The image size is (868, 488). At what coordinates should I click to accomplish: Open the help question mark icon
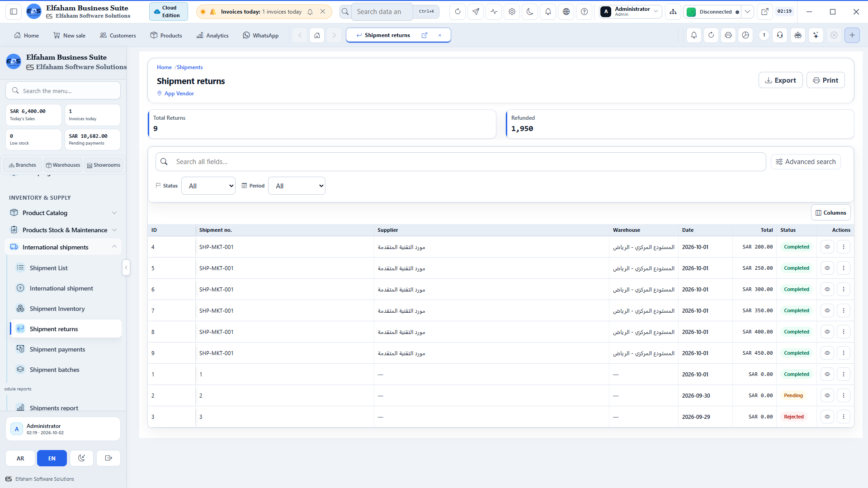coord(584,12)
